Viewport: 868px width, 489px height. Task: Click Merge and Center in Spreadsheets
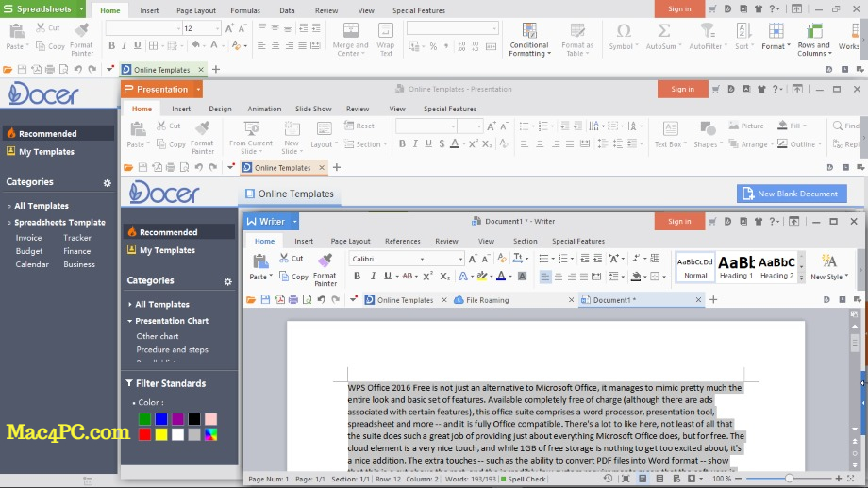[x=350, y=40]
